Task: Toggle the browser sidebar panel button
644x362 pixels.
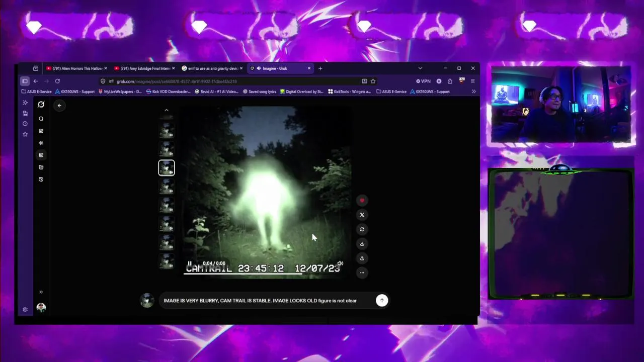Action: tap(25, 81)
